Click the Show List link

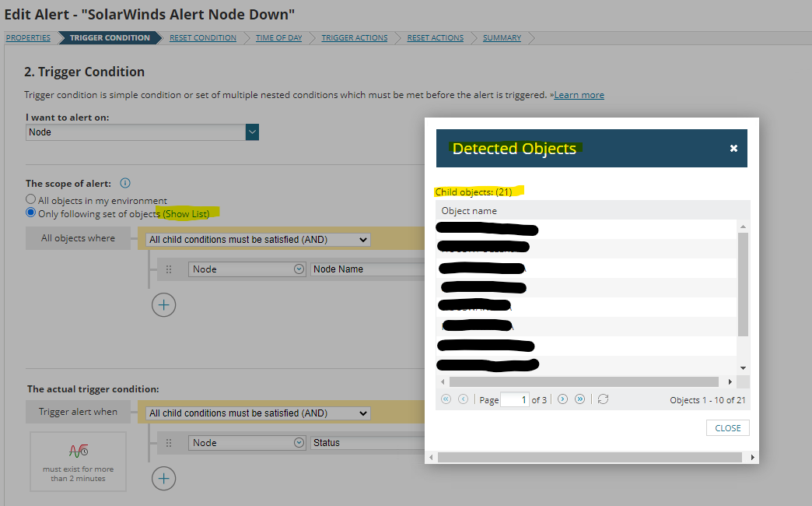pos(187,213)
